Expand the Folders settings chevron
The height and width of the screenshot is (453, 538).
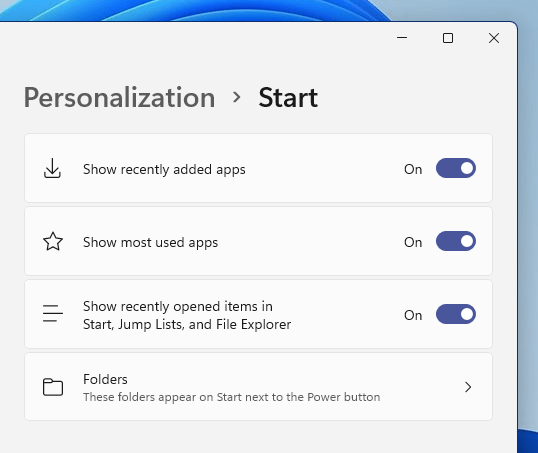pos(468,387)
